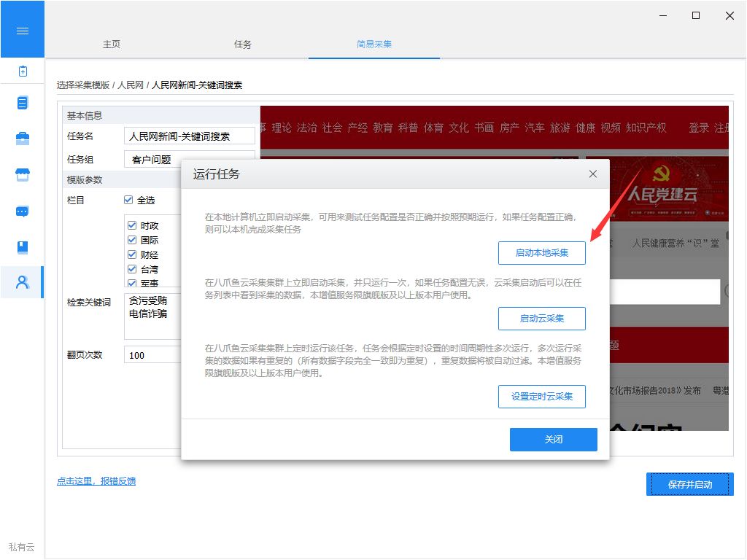Click 书画 in the preview navigation
This screenshot has width=747, height=560.
[484, 128]
